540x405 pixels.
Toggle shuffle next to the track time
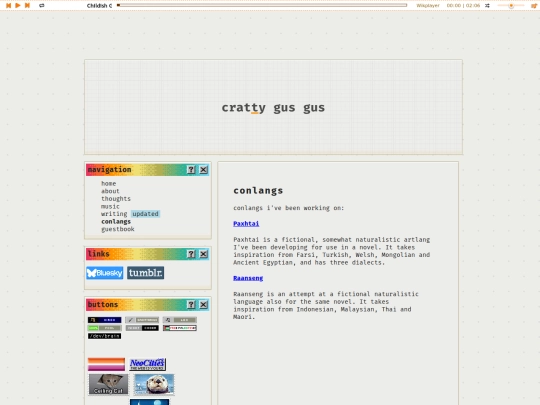pos(487,6)
